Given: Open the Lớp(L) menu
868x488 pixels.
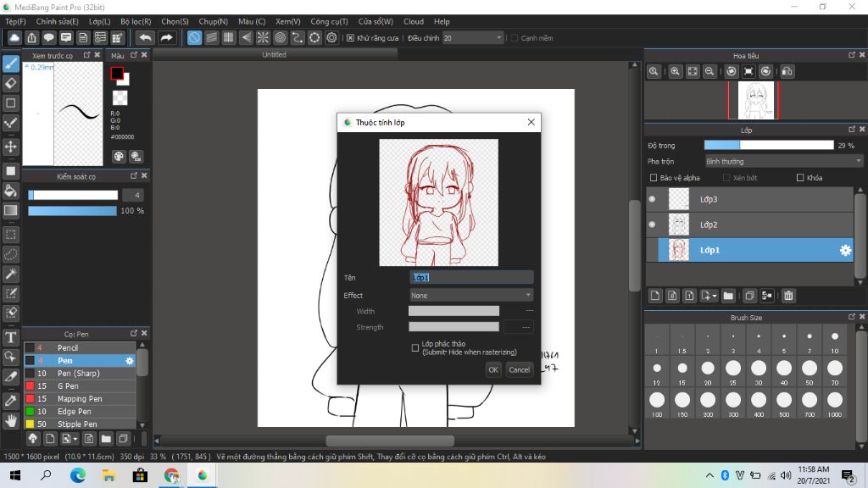Looking at the screenshot, I should [x=100, y=21].
